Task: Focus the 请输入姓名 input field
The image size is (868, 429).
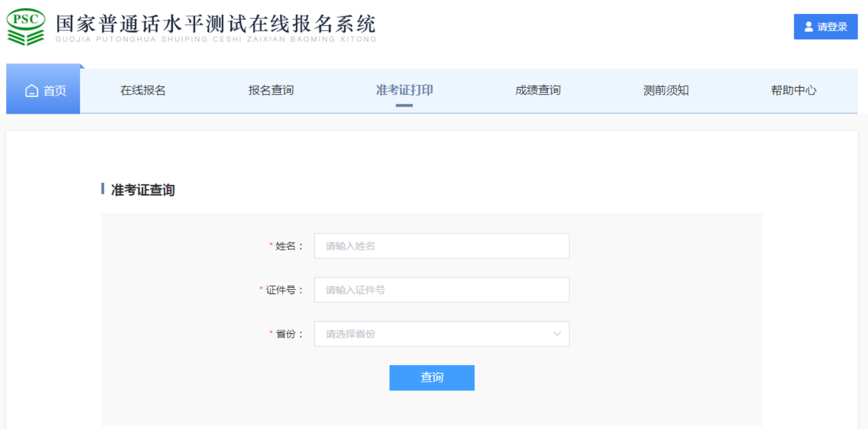Action: tap(441, 246)
